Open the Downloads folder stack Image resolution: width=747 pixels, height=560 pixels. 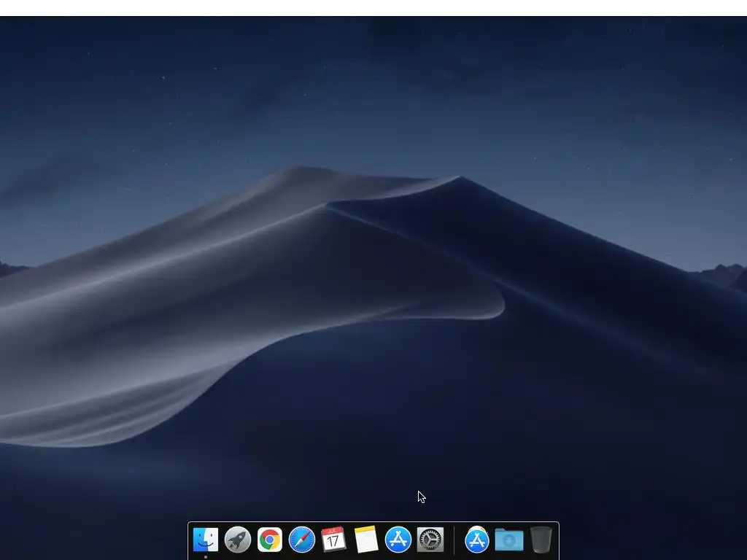(x=508, y=540)
